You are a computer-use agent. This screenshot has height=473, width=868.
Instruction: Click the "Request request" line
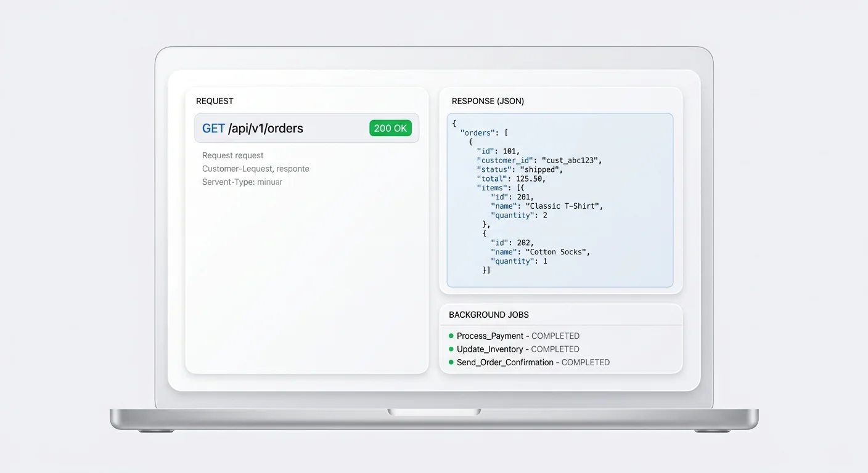coord(233,156)
